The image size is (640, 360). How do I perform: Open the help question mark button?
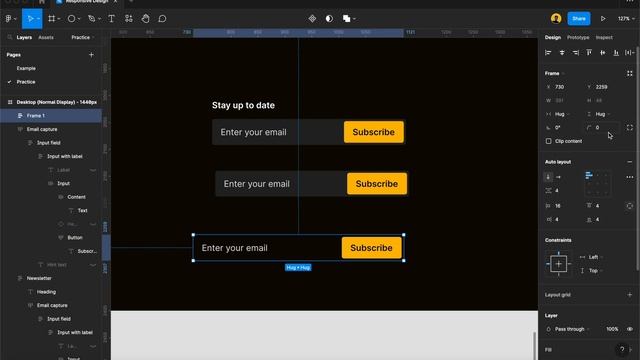coord(622,349)
